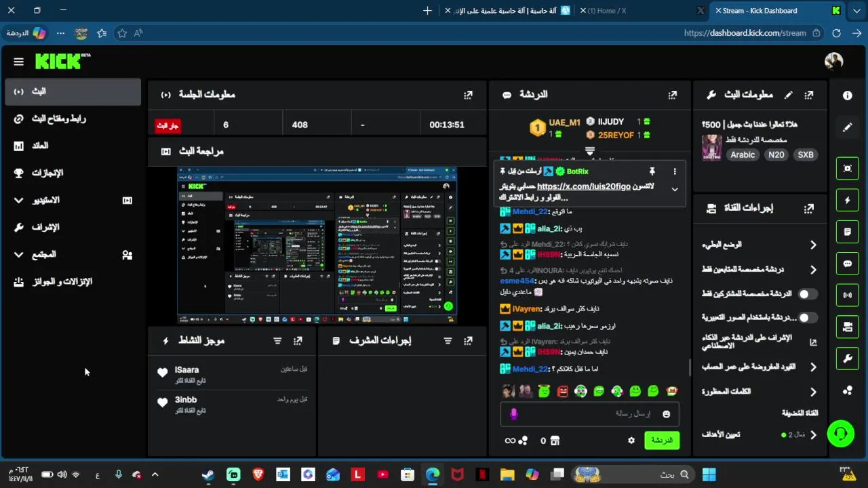Image resolution: width=868 pixels, height=488 pixels.
Task: Open filter options in إجراءات المشرف panel
Action: [x=448, y=341]
